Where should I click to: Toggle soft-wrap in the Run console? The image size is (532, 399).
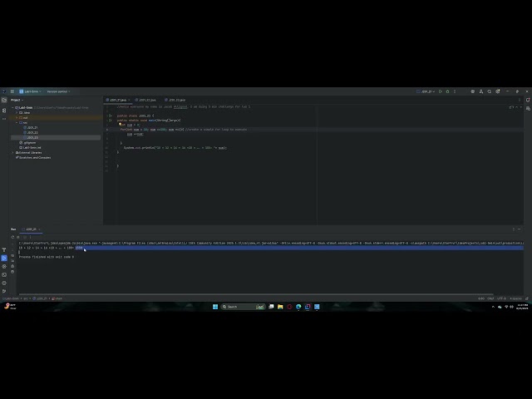12,255
